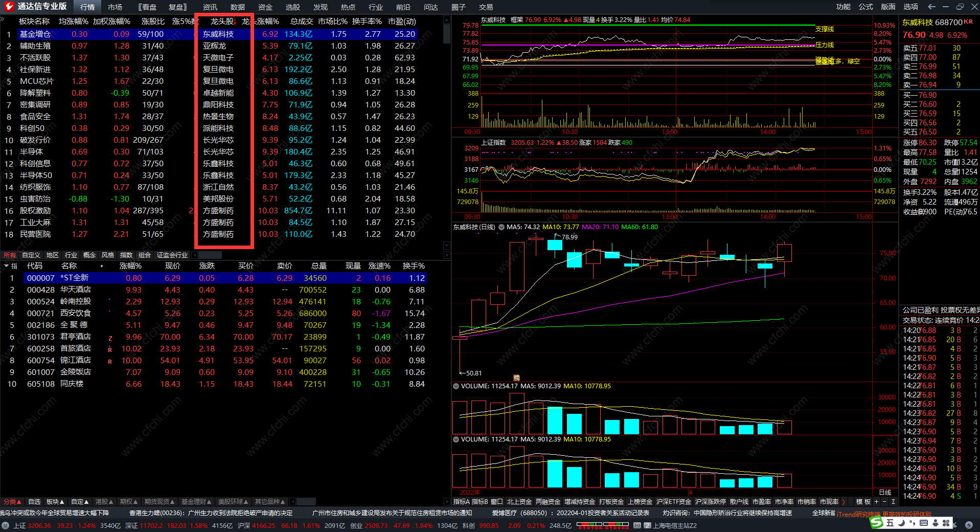Click the Sogou input method S icon
The width and height of the screenshot is (980, 532).
point(876,522)
